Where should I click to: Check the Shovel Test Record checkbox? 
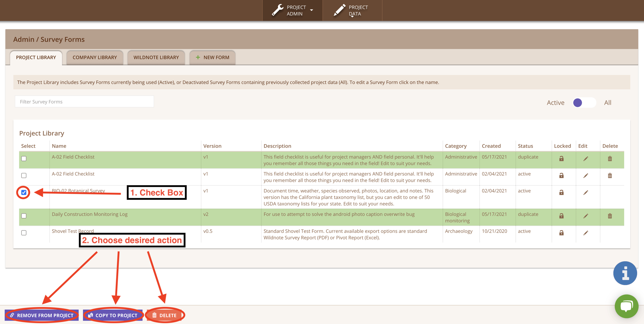tap(23, 233)
